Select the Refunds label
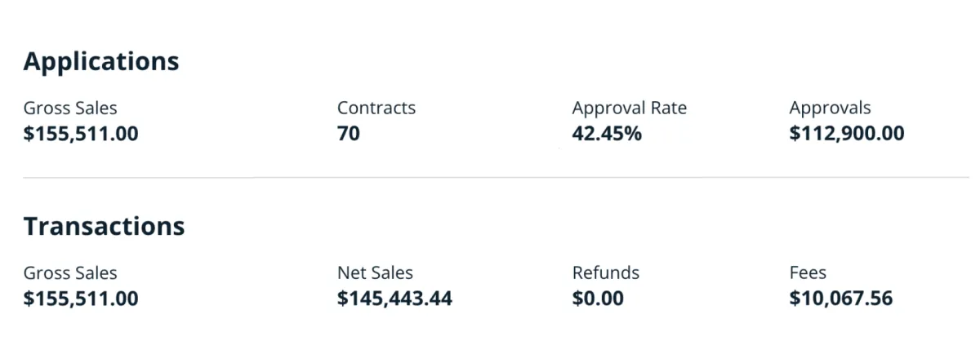Screen dimensions: 980x354 tap(606, 272)
